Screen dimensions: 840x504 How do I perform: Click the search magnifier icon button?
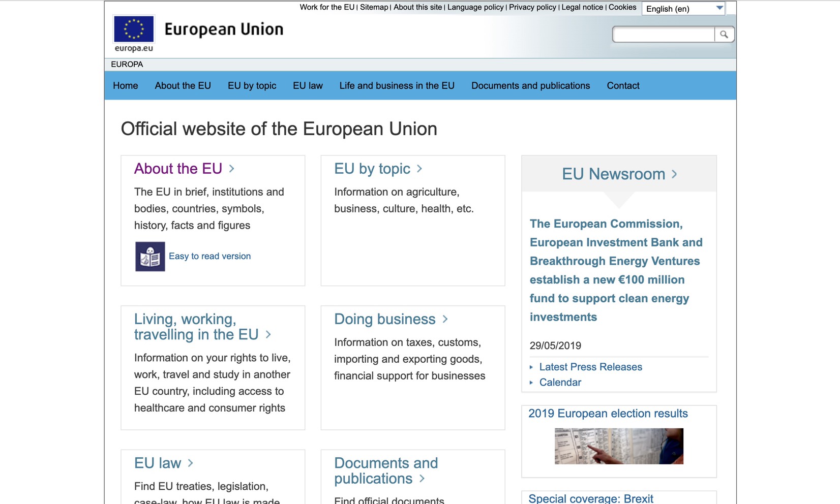tap(724, 35)
